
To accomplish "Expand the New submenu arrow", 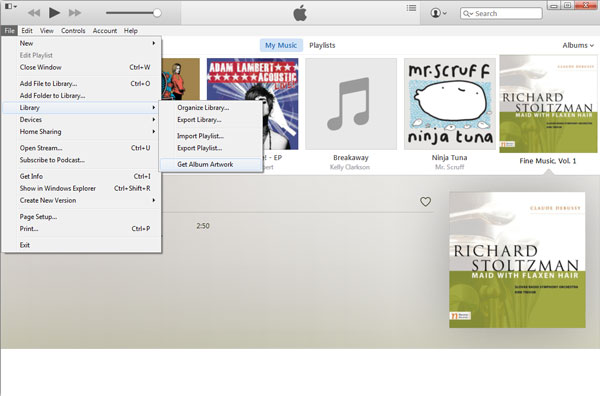I will [x=153, y=43].
